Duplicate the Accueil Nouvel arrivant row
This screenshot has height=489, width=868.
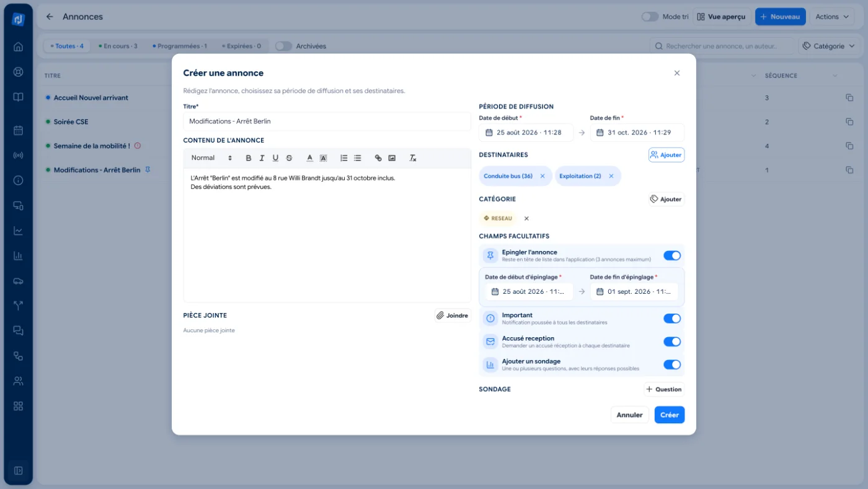pos(849,98)
